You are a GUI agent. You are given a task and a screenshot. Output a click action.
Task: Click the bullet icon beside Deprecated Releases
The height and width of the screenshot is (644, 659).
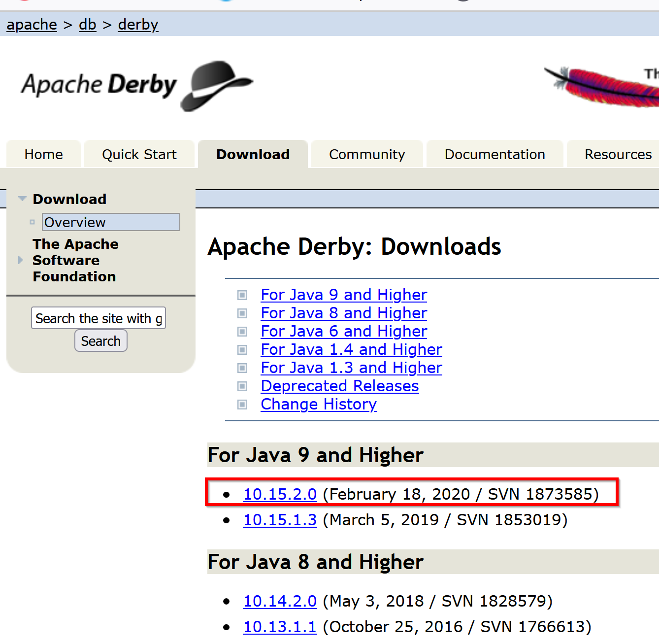(x=242, y=386)
